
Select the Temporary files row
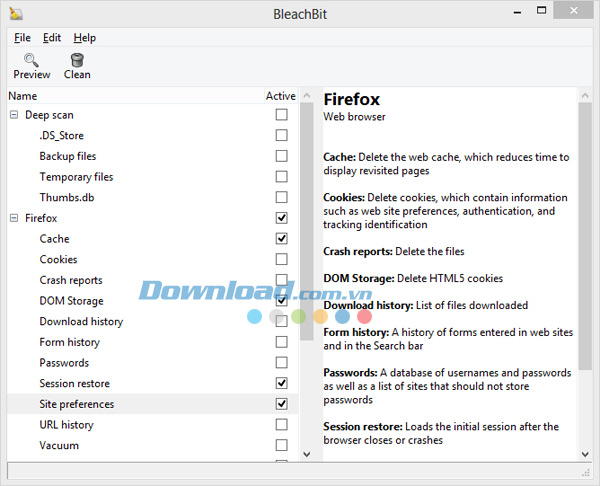coord(153,176)
